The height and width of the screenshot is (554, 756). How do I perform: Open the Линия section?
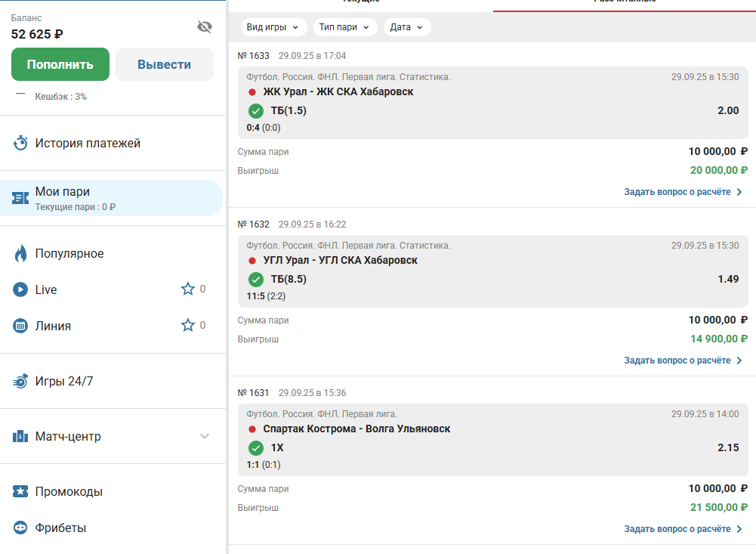coord(53,326)
